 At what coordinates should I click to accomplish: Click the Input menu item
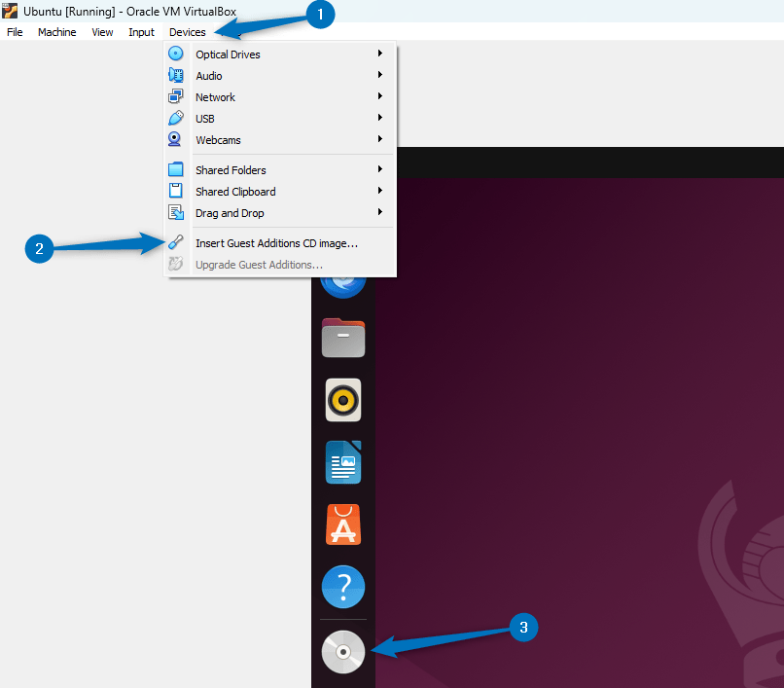click(141, 31)
